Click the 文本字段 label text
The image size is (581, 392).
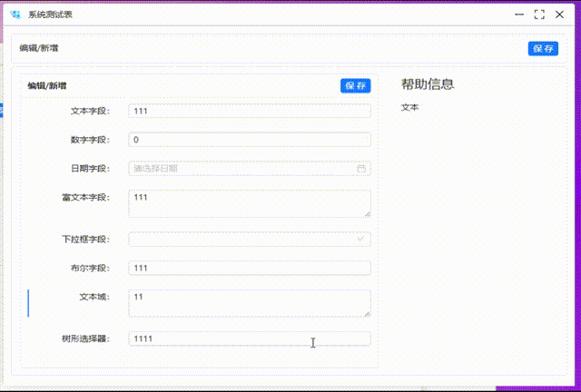point(90,111)
